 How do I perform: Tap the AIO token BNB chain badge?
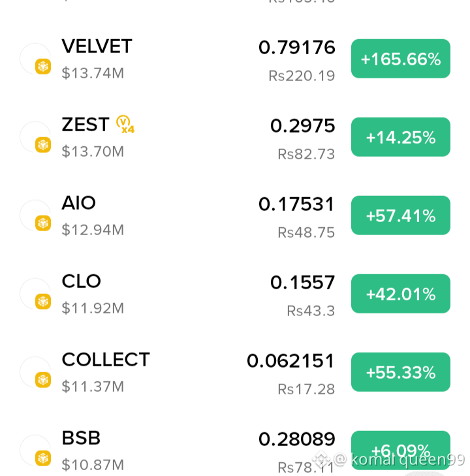[43, 223]
